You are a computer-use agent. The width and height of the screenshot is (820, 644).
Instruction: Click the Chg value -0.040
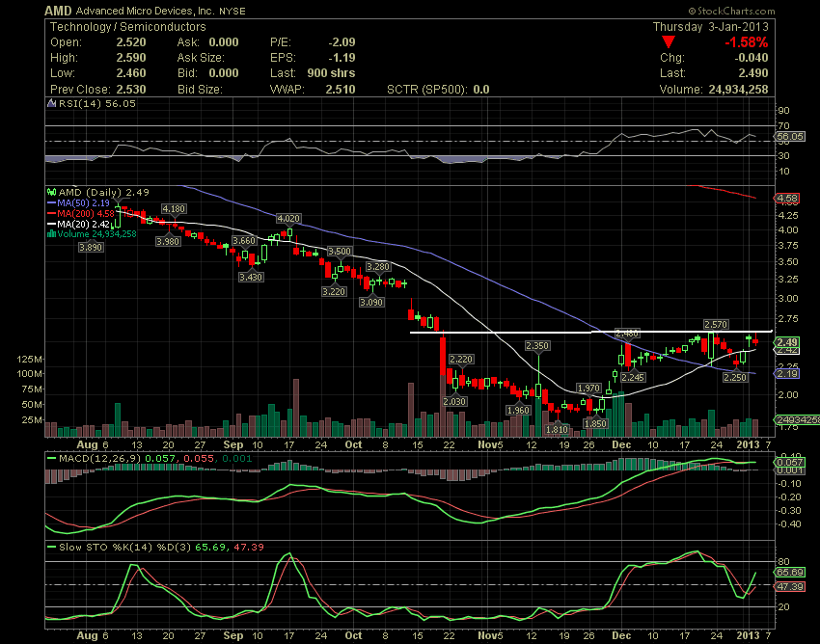click(x=752, y=58)
